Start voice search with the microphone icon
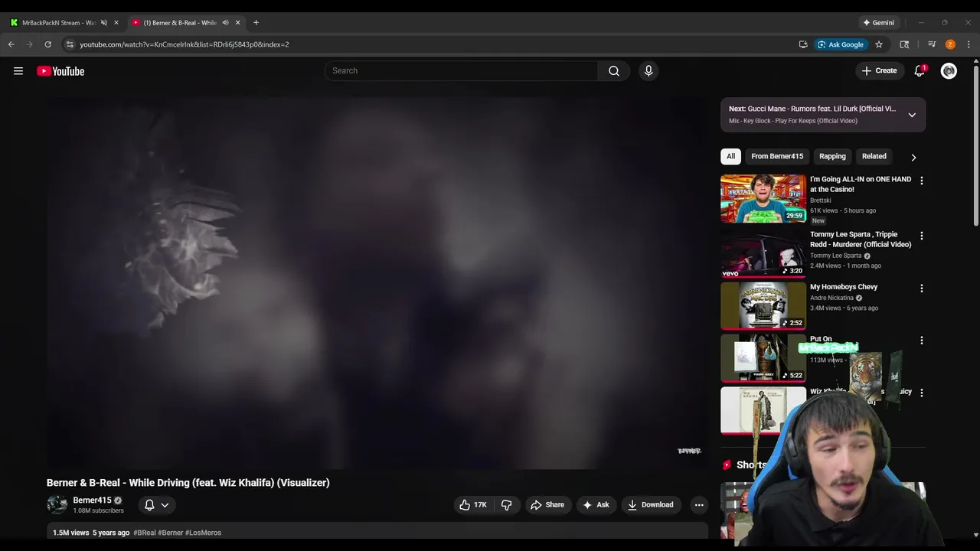The width and height of the screenshot is (980, 551). tap(648, 70)
